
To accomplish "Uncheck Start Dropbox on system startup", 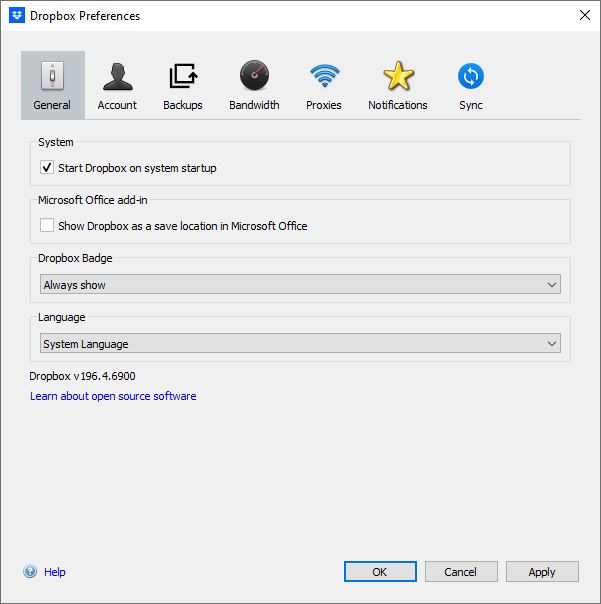I will point(47,168).
